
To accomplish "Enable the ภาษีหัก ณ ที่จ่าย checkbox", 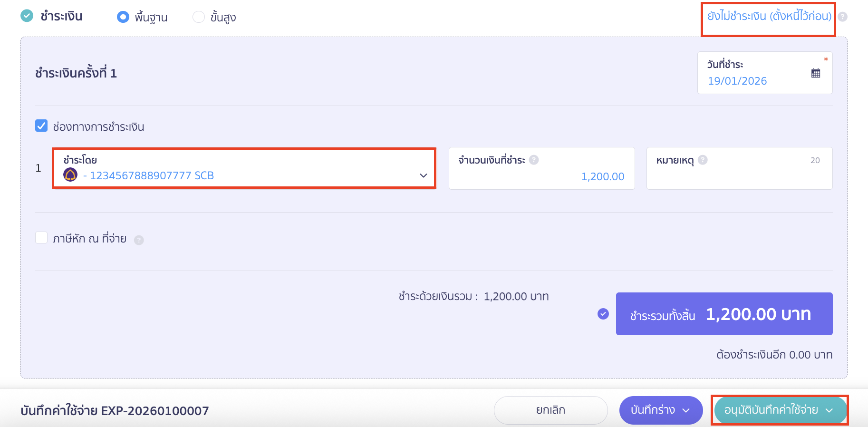I will pyautogui.click(x=41, y=238).
